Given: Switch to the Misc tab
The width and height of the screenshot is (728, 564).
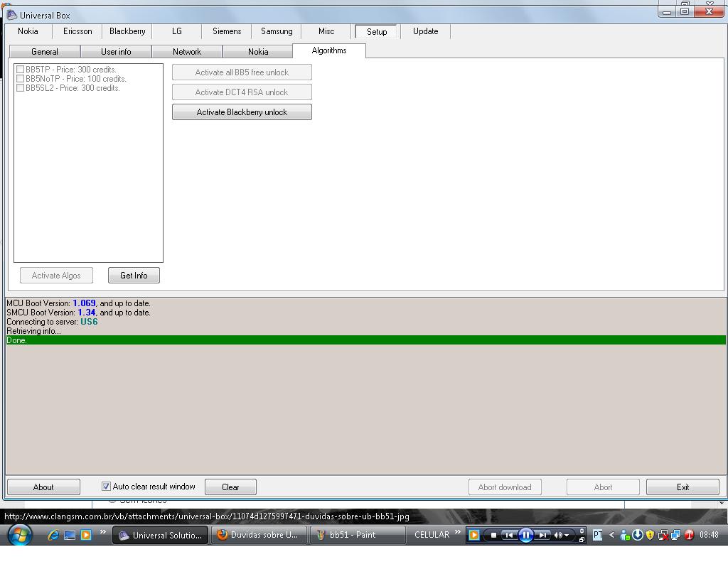Looking at the screenshot, I should [326, 31].
